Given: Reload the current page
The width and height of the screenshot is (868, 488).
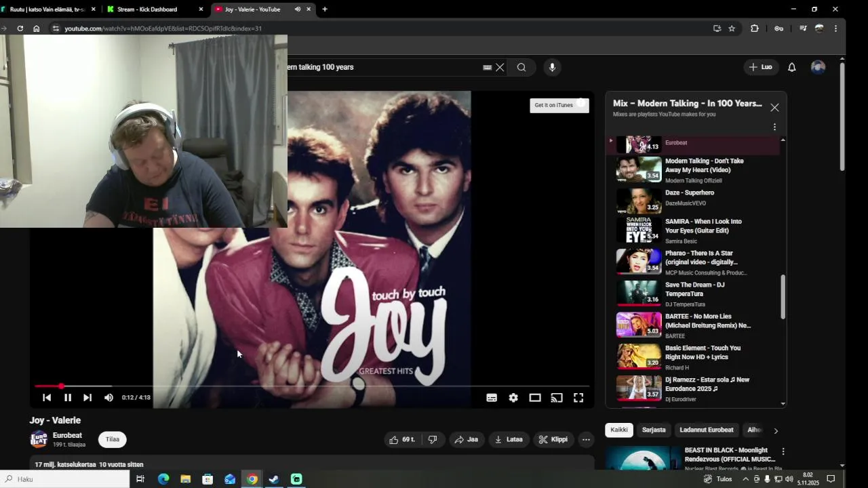Looking at the screenshot, I should [20, 28].
